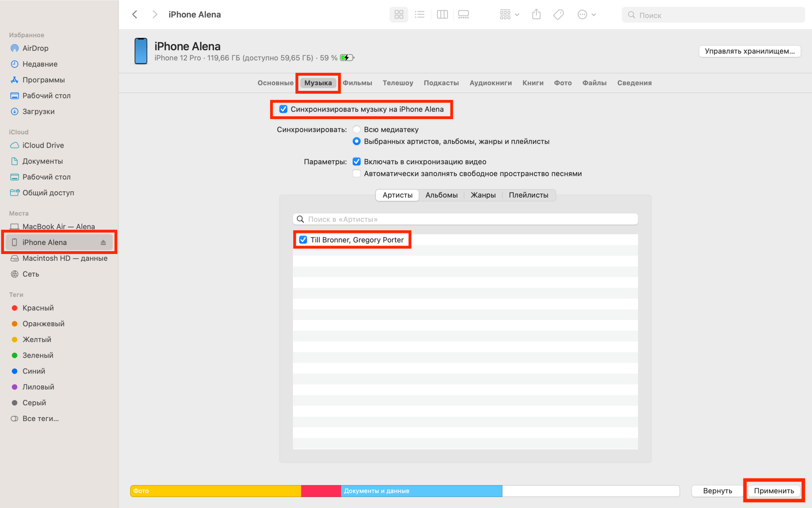Click the Edit Tags toolbar icon
Viewport: 812px width, 508px height.
tap(558, 15)
